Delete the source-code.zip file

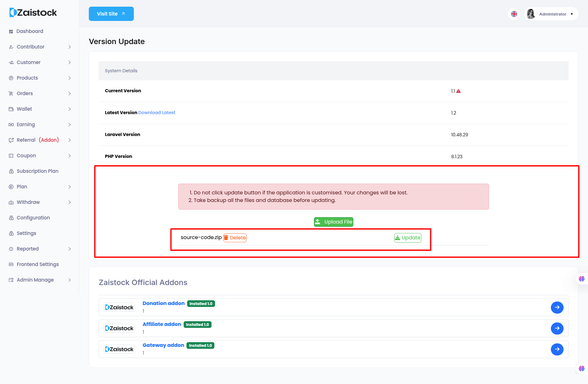[x=235, y=238]
